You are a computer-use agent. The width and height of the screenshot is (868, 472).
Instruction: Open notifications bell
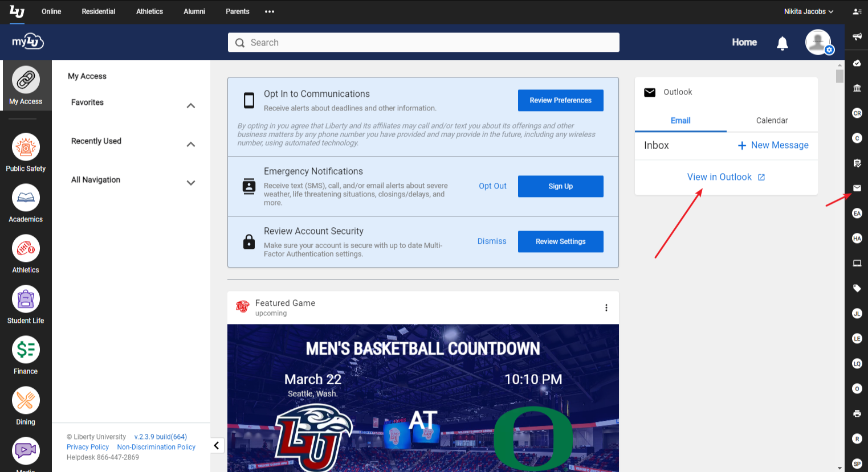point(783,43)
